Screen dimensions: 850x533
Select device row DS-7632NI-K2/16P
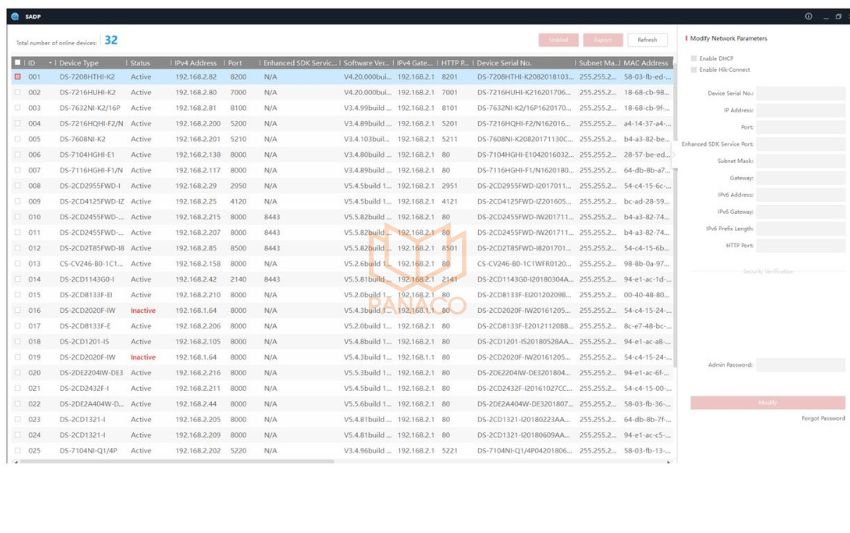point(342,108)
